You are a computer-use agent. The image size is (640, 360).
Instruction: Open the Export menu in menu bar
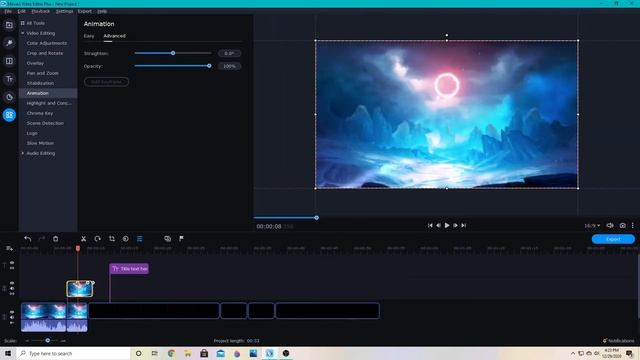(85, 11)
